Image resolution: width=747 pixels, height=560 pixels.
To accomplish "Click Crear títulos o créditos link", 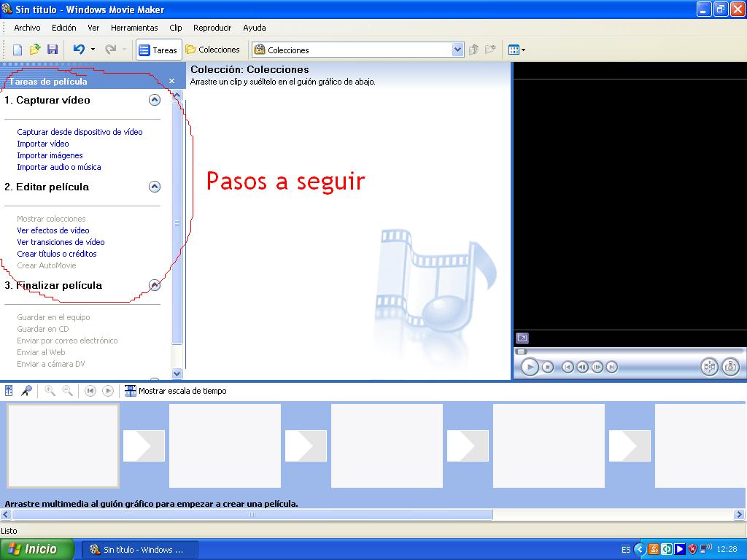I will point(57,254).
